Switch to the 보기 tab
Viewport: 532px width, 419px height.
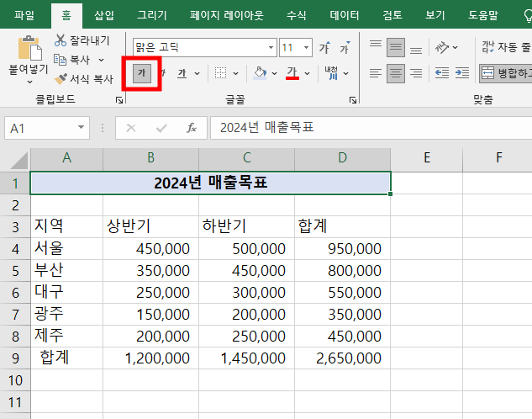pyautogui.click(x=435, y=15)
